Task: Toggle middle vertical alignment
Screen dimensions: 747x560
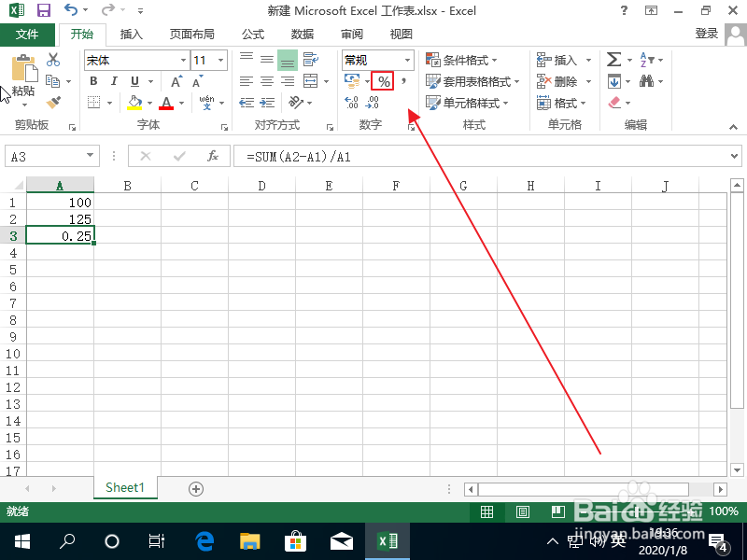Action: click(267, 60)
